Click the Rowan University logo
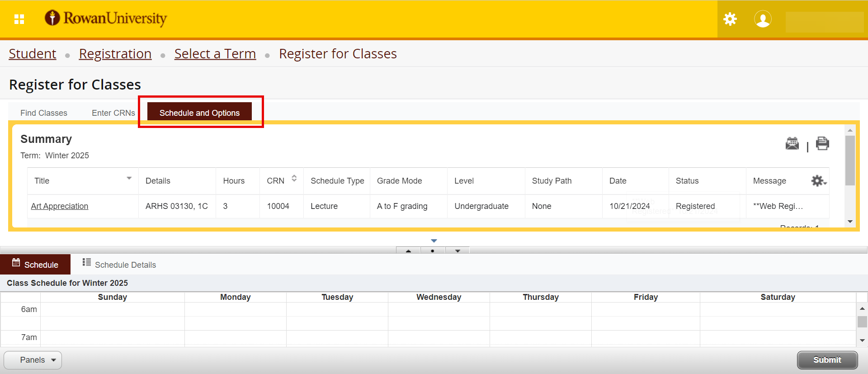The height and width of the screenshot is (374, 868). coord(106,18)
